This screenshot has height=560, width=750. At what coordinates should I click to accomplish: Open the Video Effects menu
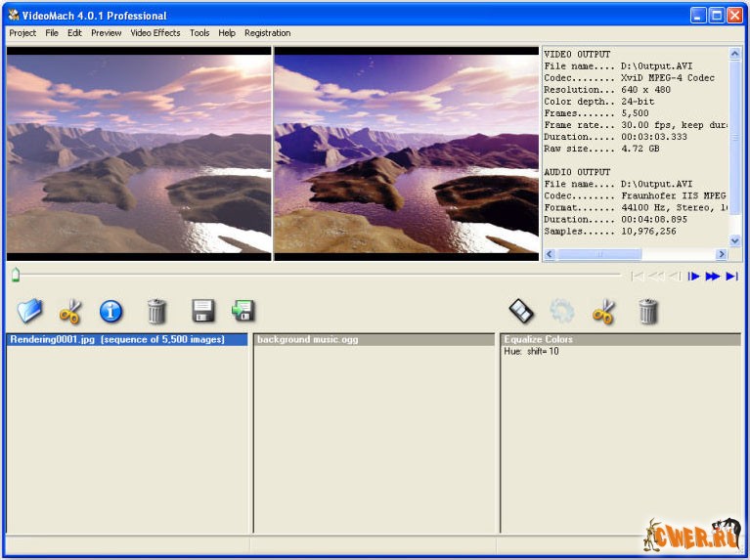pyautogui.click(x=155, y=33)
